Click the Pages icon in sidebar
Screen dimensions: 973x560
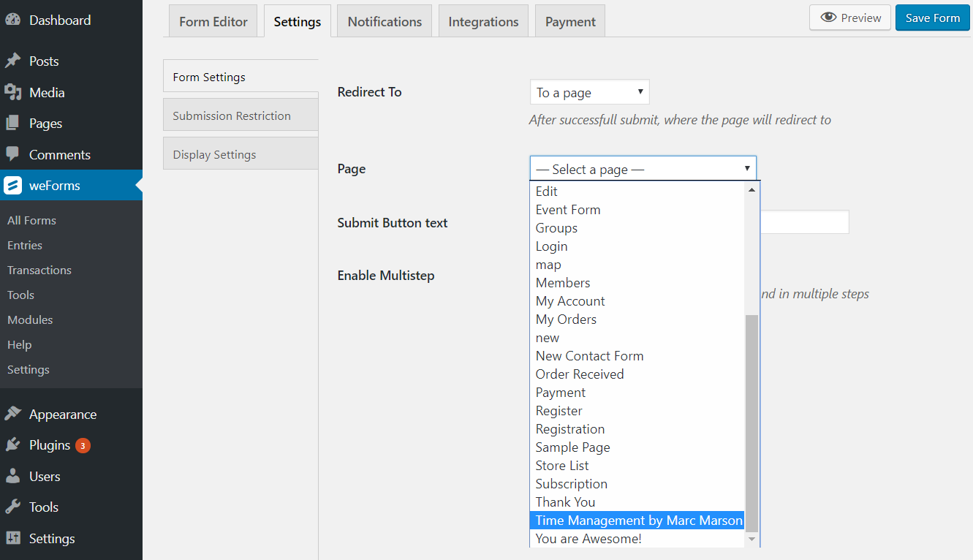tap(12, 124)
